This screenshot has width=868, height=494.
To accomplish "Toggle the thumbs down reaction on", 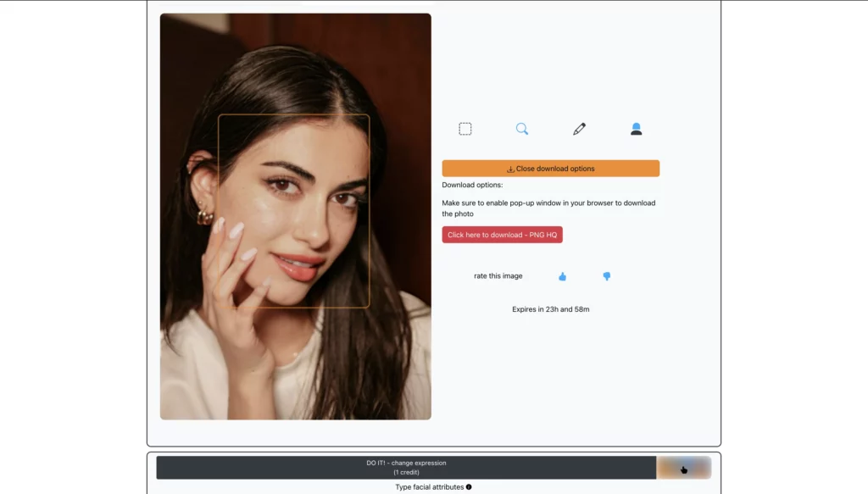I will (607, 275).
